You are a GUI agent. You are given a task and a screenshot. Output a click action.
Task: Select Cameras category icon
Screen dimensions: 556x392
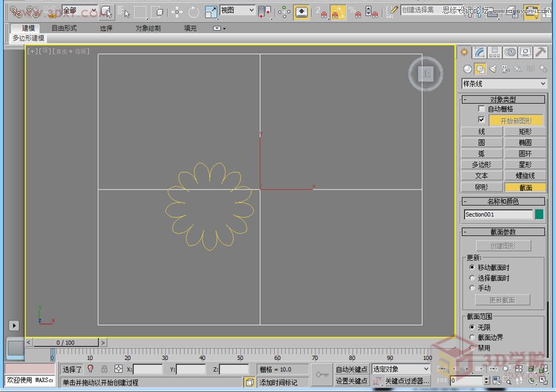point(505,69)
